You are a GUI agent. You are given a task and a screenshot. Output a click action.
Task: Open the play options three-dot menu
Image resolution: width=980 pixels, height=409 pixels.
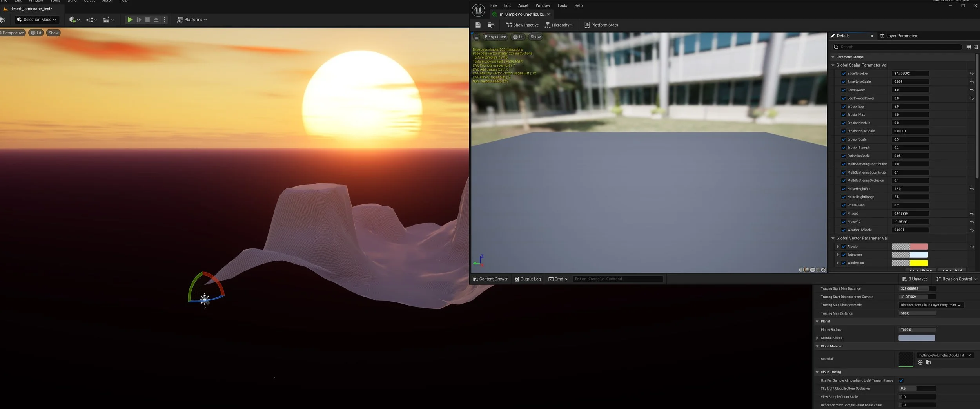165,19
